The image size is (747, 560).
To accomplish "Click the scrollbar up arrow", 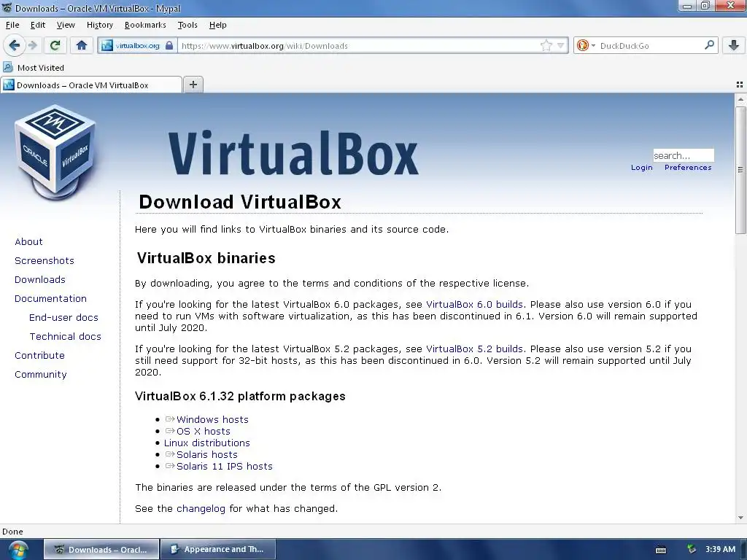I will (740, 99).
